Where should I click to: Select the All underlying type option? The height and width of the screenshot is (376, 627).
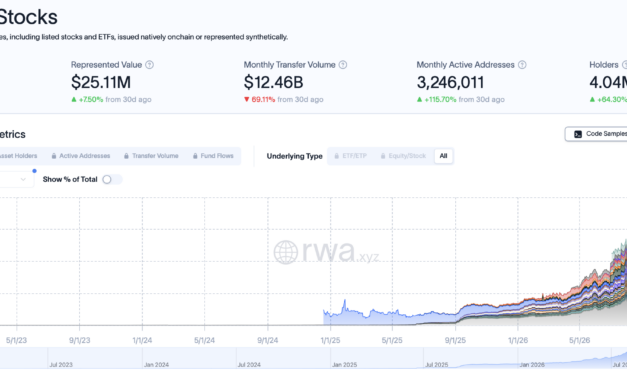coord(443,156)
